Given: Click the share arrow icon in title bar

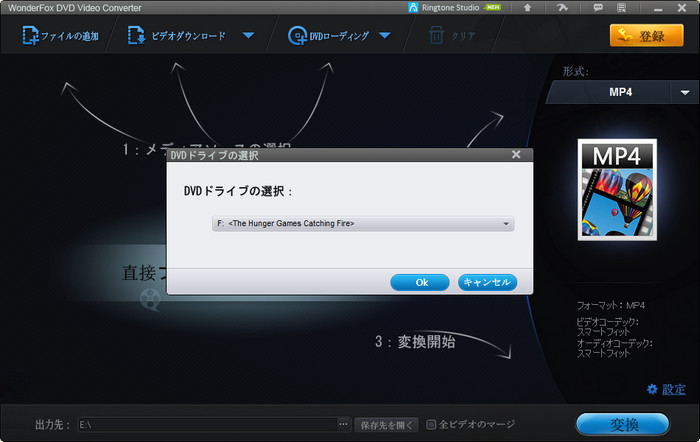Looking at the screenshot, I should (562, 8).
